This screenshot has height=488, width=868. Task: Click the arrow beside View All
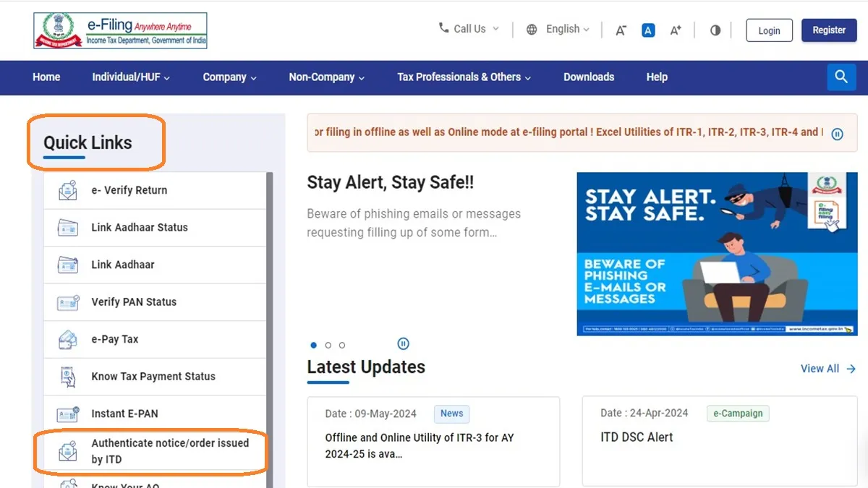click(851, 369)
